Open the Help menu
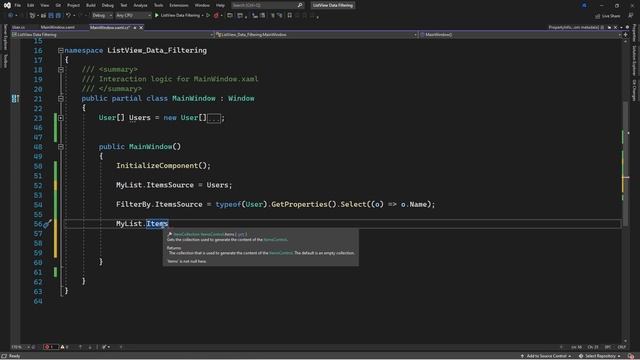The image size is (640, 360). pos(220,5)
